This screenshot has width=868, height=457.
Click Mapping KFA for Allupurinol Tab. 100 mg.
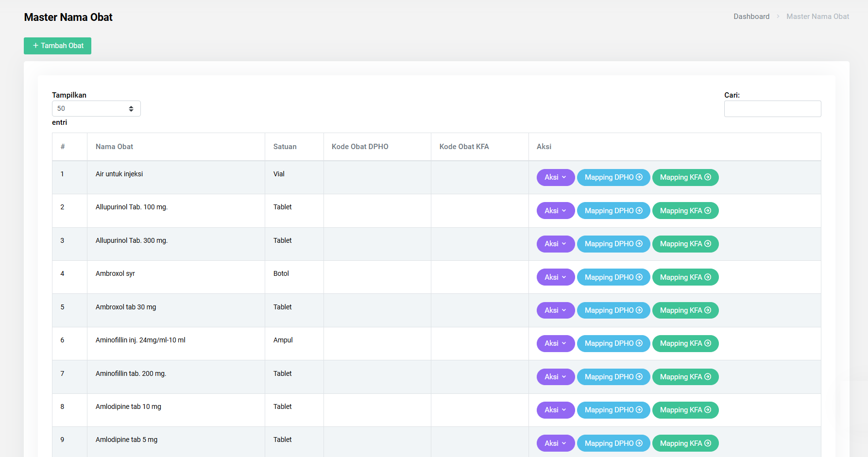point(685,211)
